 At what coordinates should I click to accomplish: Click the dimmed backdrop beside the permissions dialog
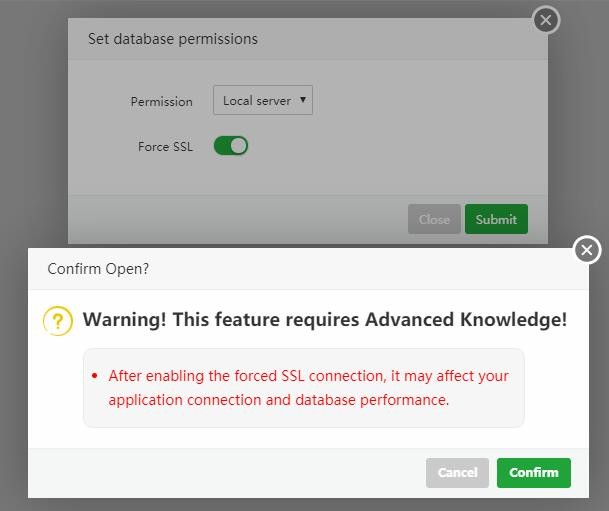point(32,120)
